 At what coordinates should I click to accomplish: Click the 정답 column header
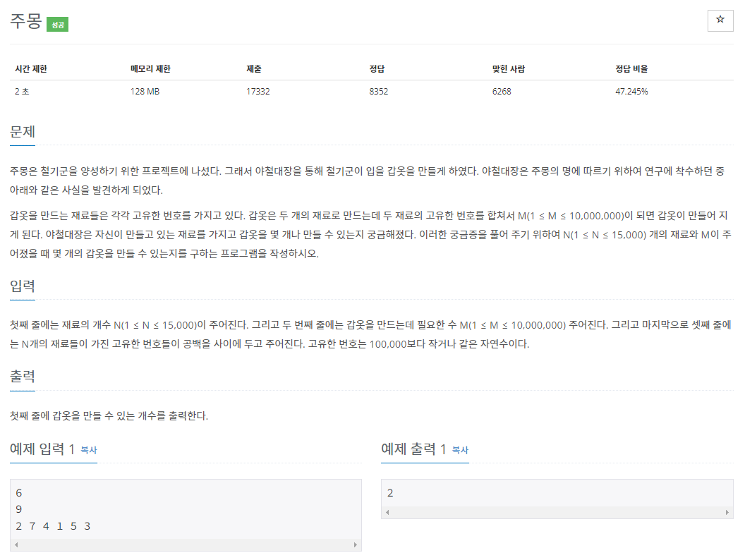377,69
